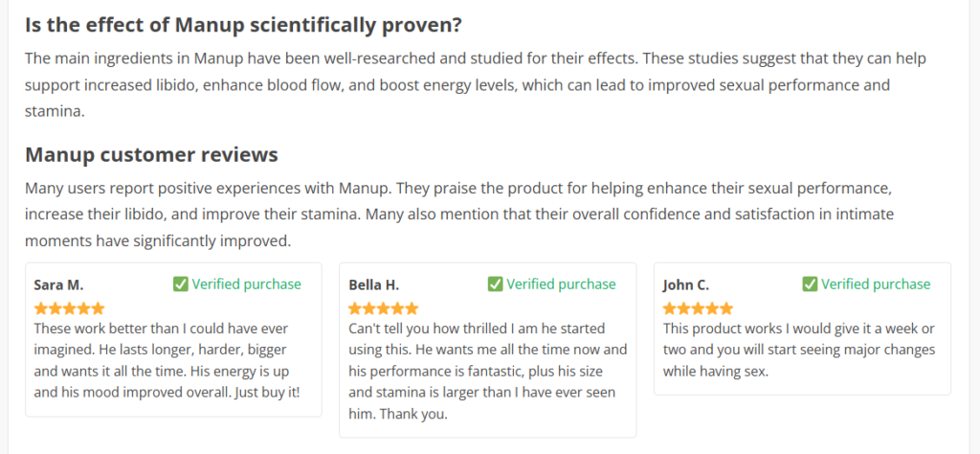Click the green checkmark in John C.'s review
Screen dimensions: 980x454
pos(810,284)
